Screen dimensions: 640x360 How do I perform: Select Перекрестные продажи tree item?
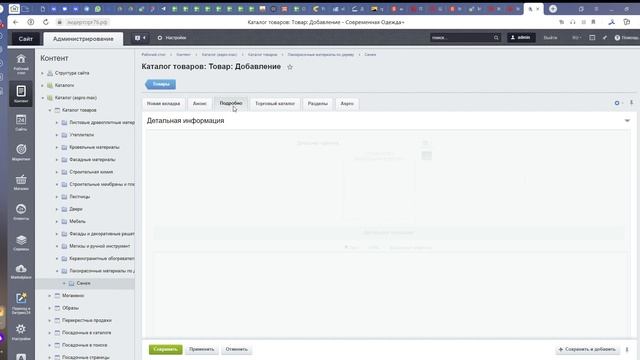point(87,320)
